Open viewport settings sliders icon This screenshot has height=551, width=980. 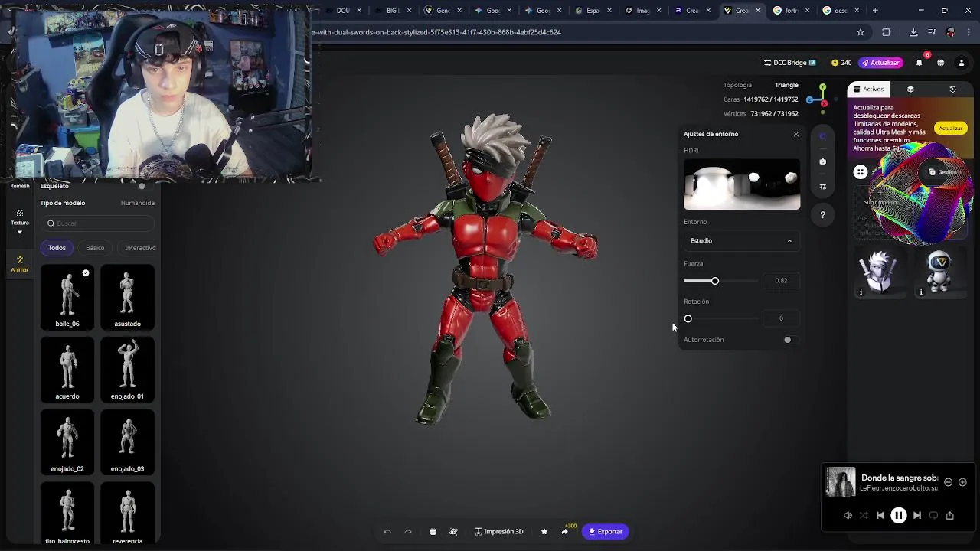pos(823,187)
